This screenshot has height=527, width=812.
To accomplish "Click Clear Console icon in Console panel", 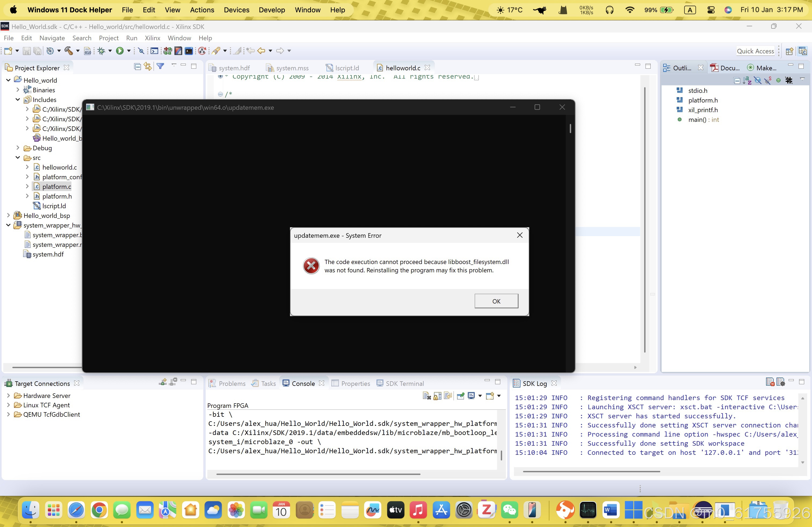I will (426, 396).
